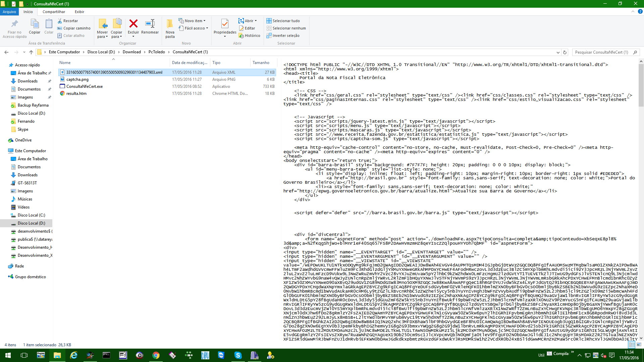Click Inverter seleção in the ribbon
The image size is (644, 362).
[286, 36]
